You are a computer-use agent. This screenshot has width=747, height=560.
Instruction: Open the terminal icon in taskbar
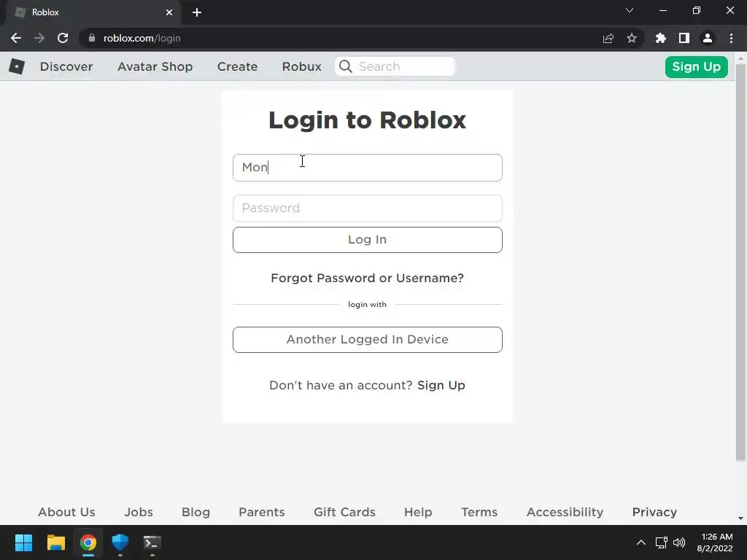pyautogui.click(x=152, y=542)
